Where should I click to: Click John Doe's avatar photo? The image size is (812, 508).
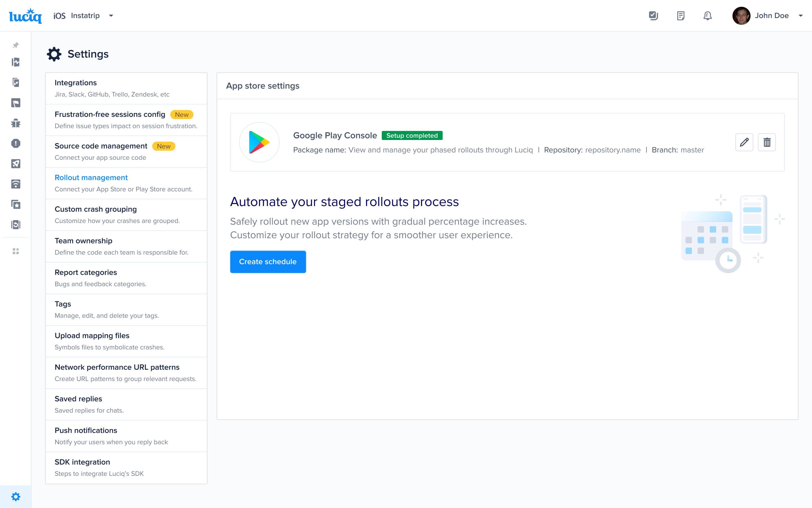coord(741,16)
